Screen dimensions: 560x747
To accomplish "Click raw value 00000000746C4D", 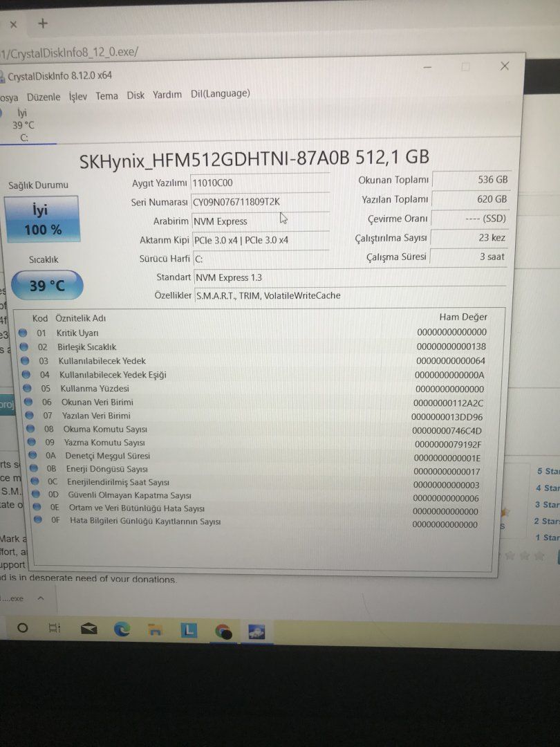I will click(x=447, y=431).
